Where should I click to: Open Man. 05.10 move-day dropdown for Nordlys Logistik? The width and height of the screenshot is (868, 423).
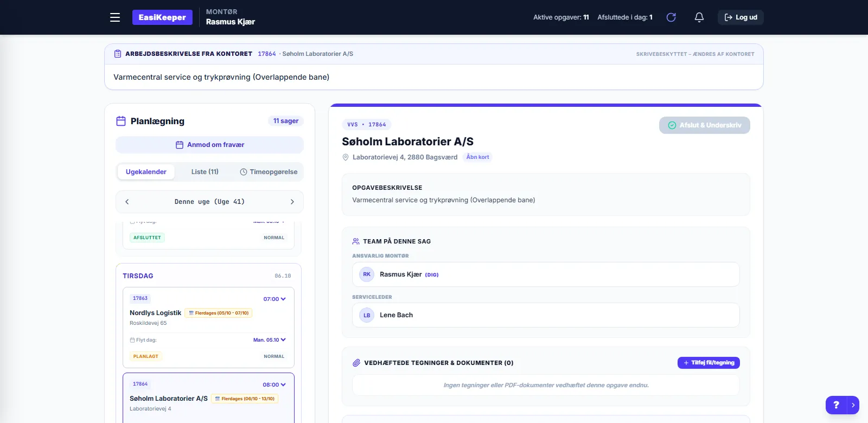[270, 340]
